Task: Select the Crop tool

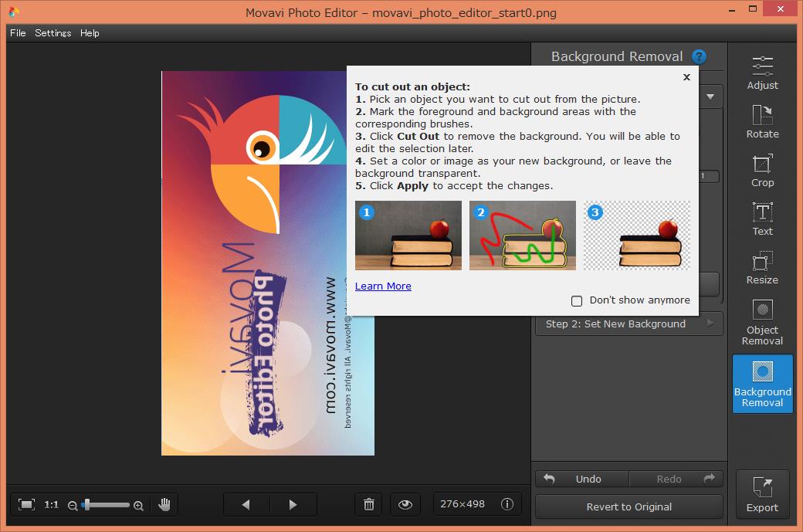Action: (x=762, y=171)
